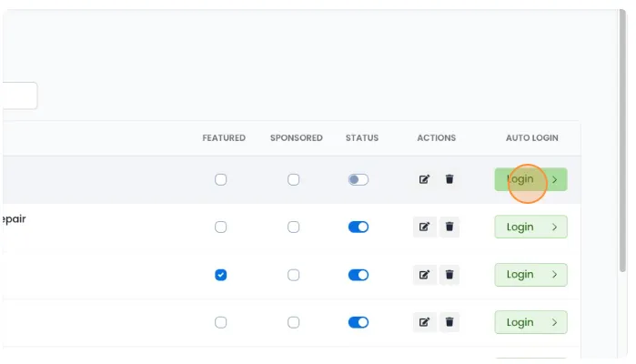Click the FEATURED column header
This screenshot has width=636, height=364.
tap(224, 138)
